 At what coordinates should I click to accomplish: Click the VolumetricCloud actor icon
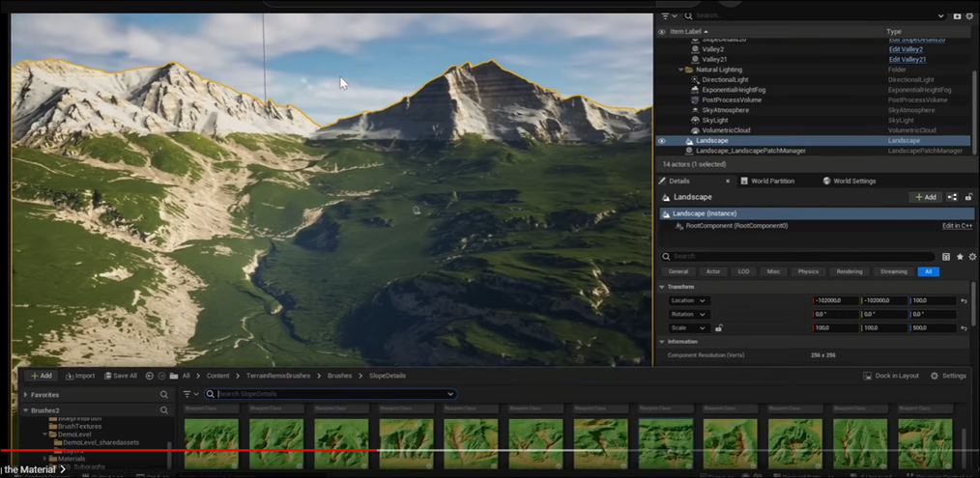[695, 130]
